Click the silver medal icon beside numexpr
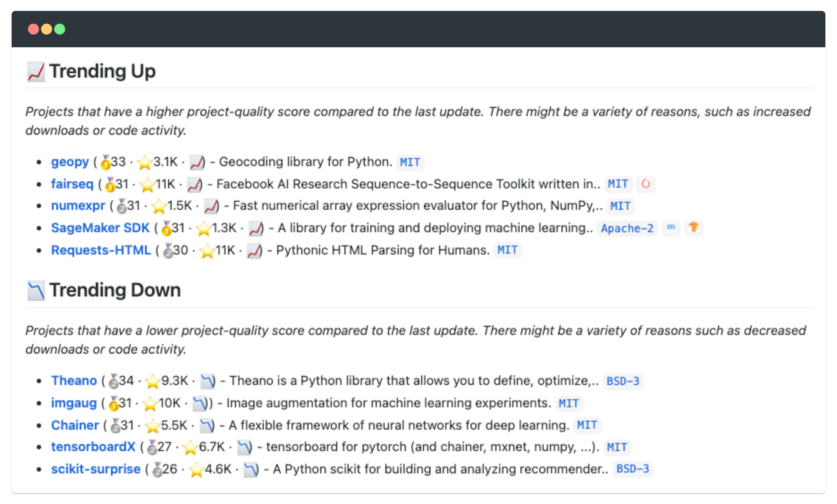This screenshot has height=504, width=837. [x=122, y=206]
